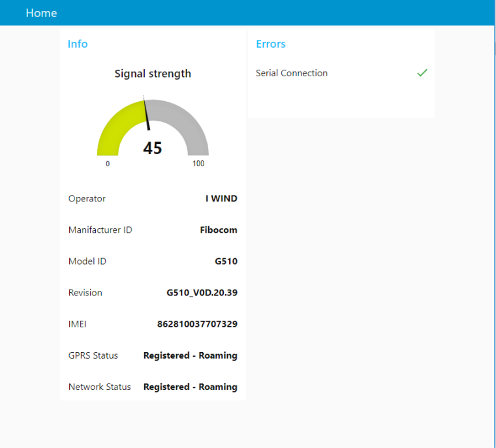Click the gauge value 45

click(153, 149)
